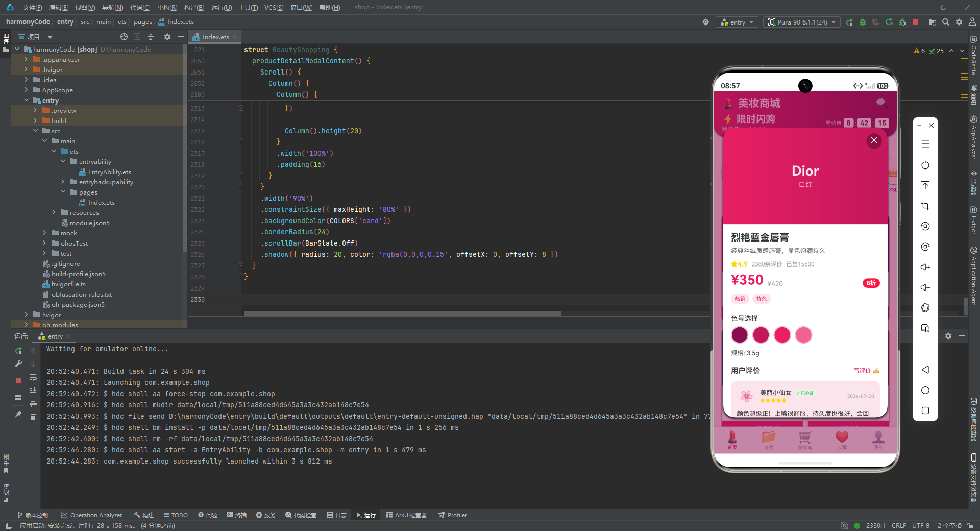Increase emulator volume
This screenshot has height=531, width=980.
pos(925,267)
